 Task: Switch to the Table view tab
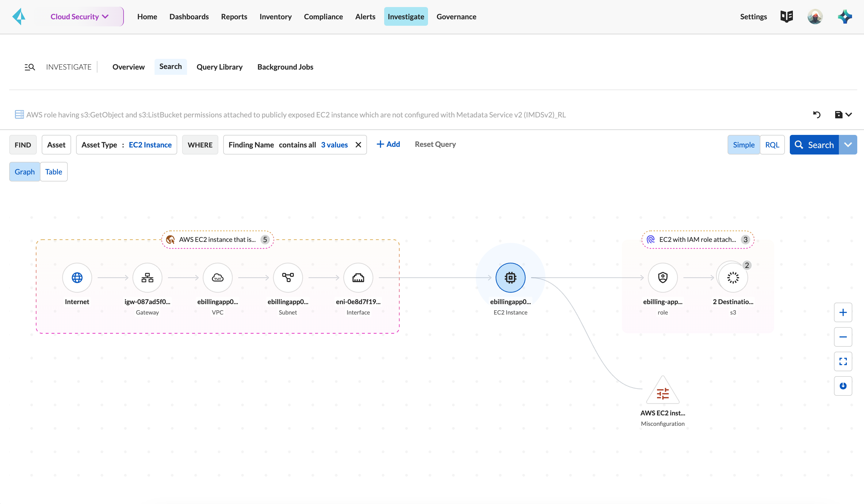(x=53, y=172)
